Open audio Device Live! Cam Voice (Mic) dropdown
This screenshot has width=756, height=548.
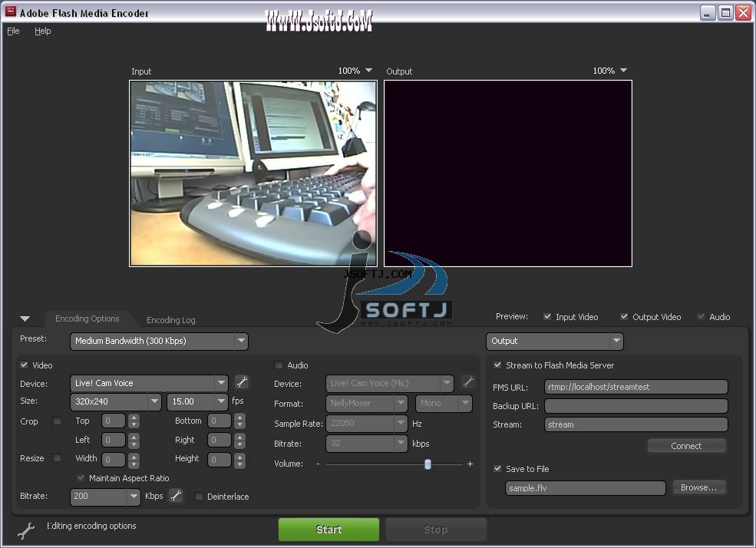point(390,383)
